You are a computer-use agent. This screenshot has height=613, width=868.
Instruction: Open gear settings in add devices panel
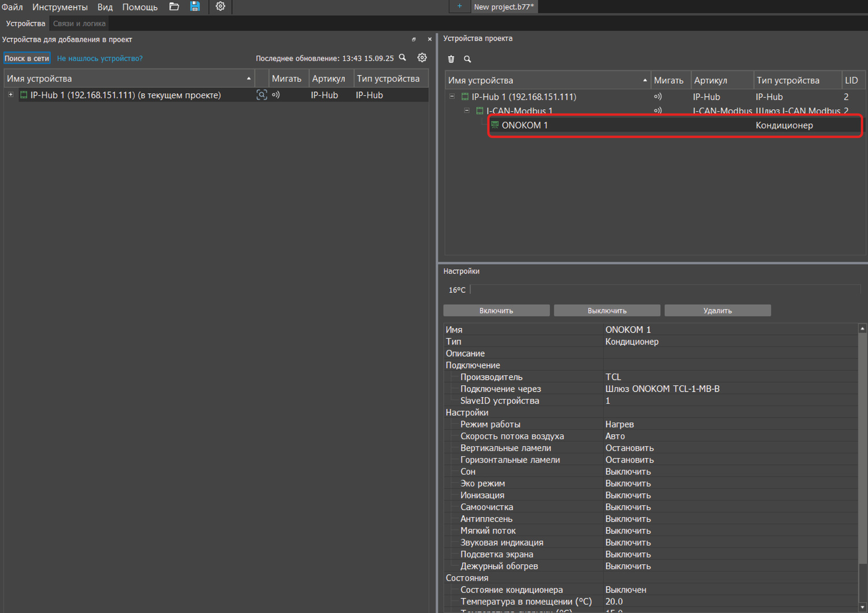[x=422, y=58]
